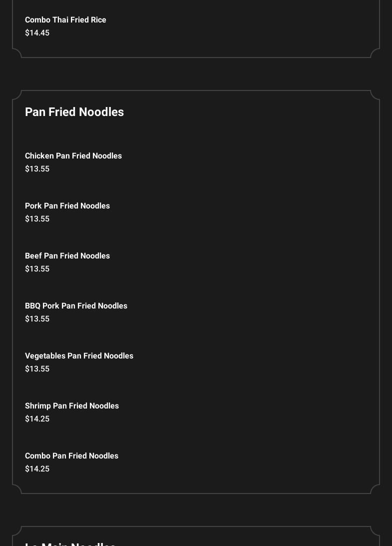
Task: Select BBQ Pork Pan Fried Noodles
Action: 76,306
